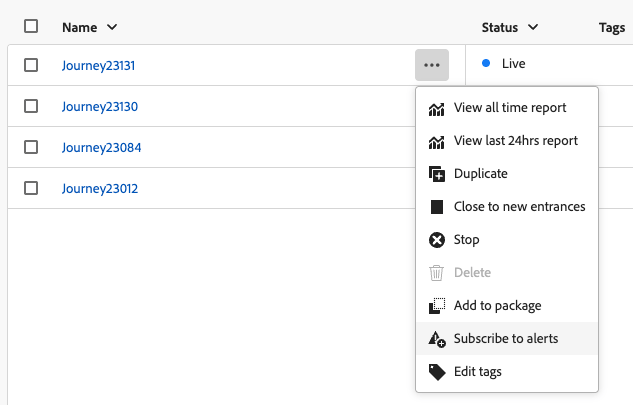
Task: Select the Journey23084 row checkbox
Action: pyautogui.click(x=31, y=147)
